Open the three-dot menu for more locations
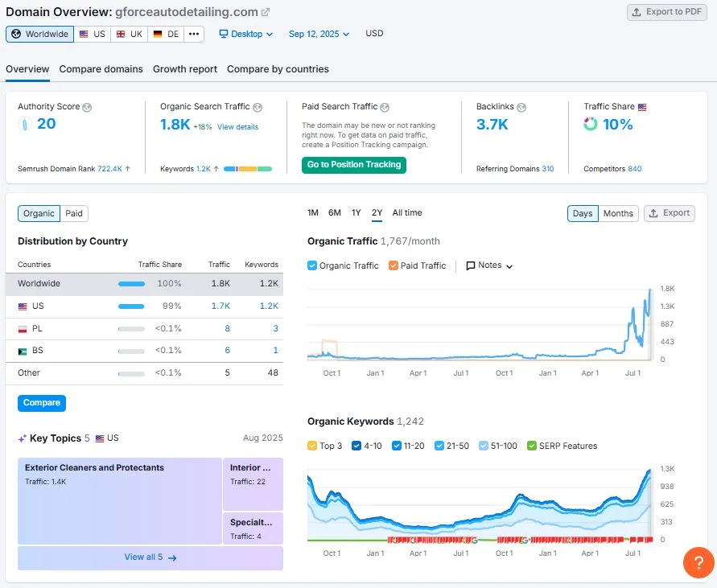The image size is (717, 588). click(x=193, y=34)
